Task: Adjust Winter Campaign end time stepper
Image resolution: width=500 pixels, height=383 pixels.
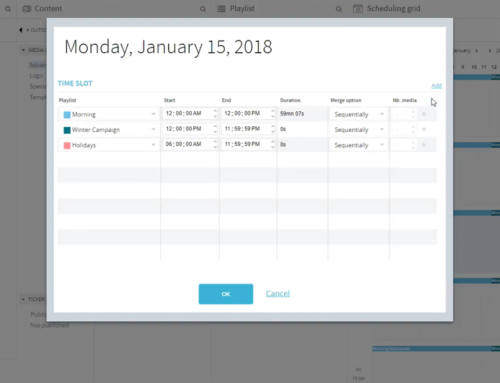Action: [x=273, y=129]
